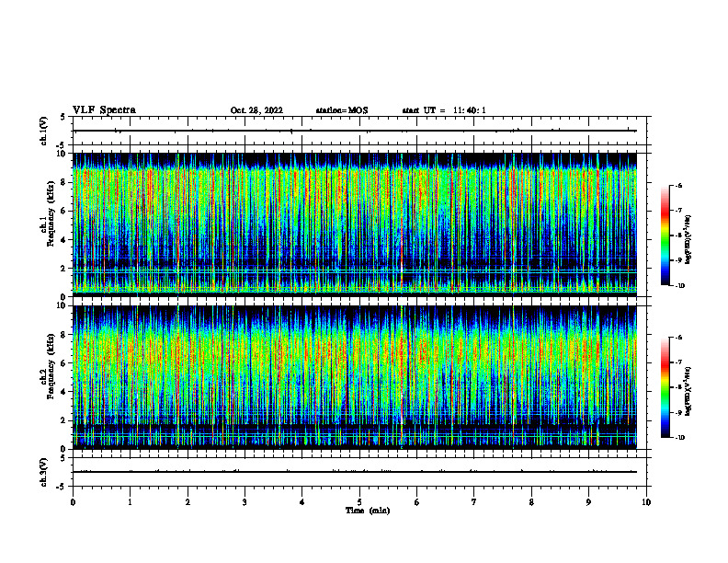Click time axis tick label "7"
728x563 pixels.
[474, 502]
